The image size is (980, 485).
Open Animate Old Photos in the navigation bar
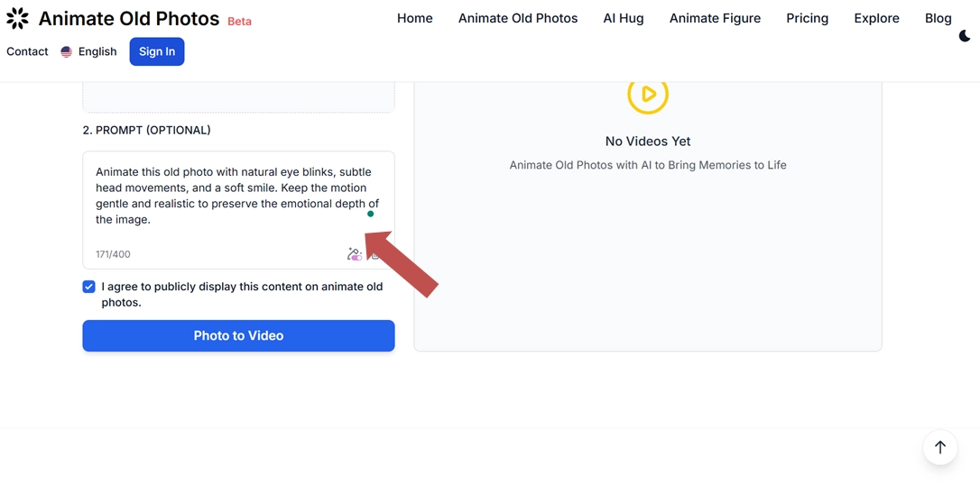click(x=518, y=18)
